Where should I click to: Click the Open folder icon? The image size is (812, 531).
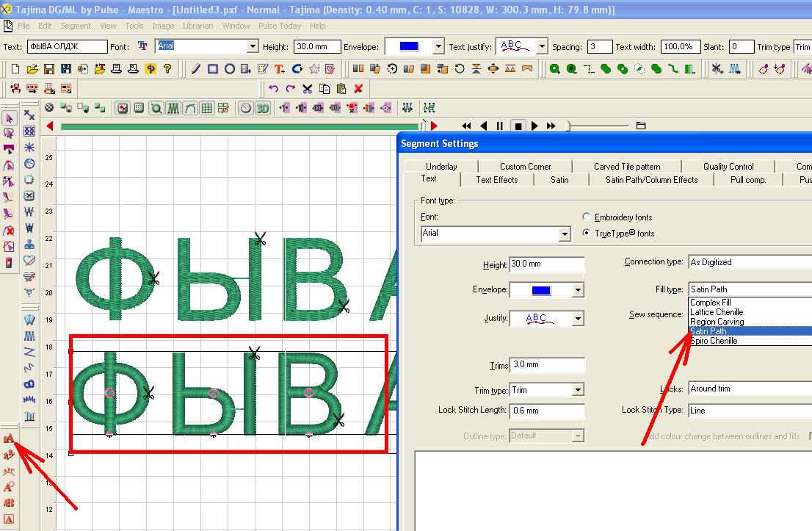click(x=32, y=69)
